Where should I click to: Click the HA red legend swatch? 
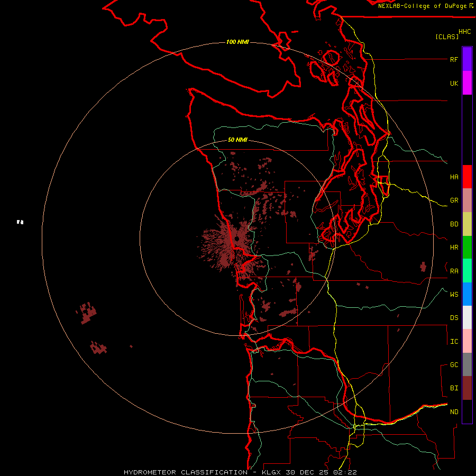coord(467,177)
